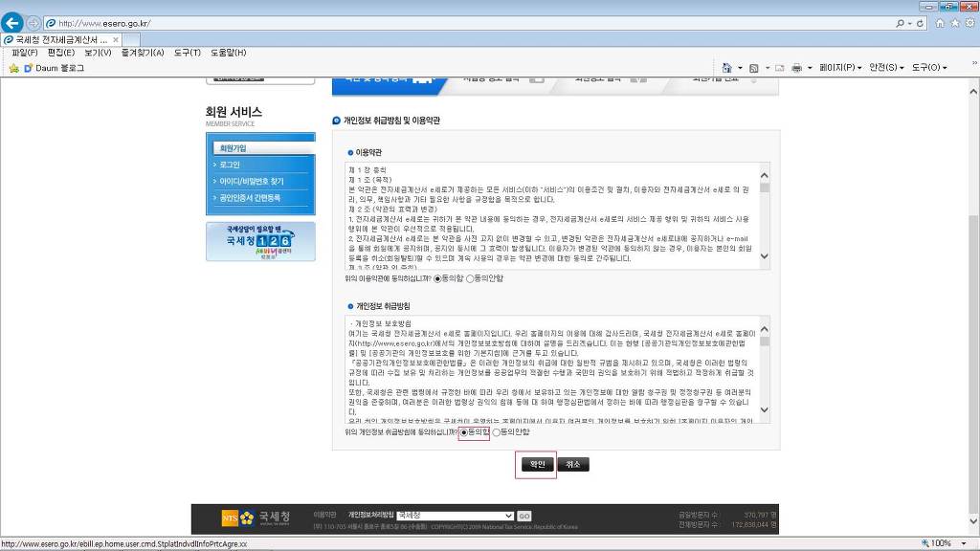Open the 보기(V) menu

pos(98,53)
